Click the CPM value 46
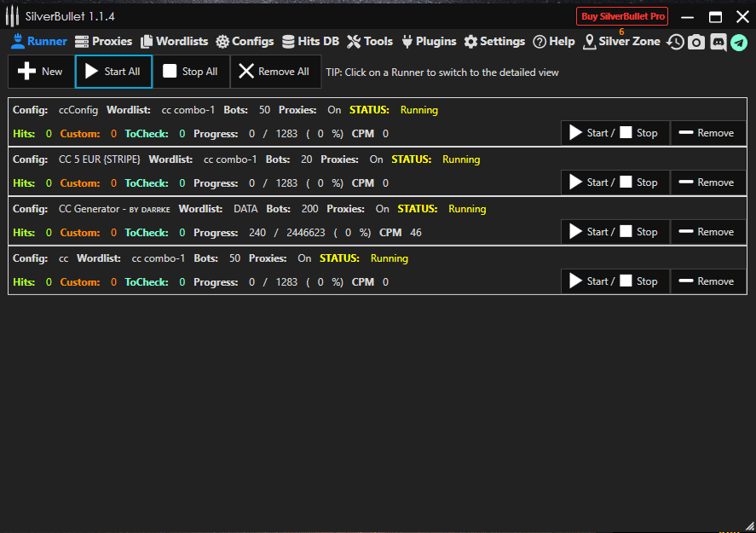This screenshot has height=533, width=756. coord(416,233)
